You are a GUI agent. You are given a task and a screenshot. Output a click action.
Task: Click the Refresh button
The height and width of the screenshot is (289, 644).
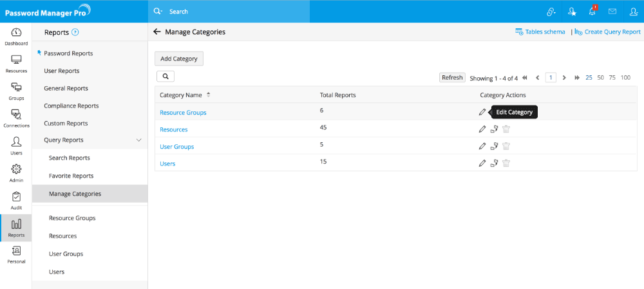(452, 78)
